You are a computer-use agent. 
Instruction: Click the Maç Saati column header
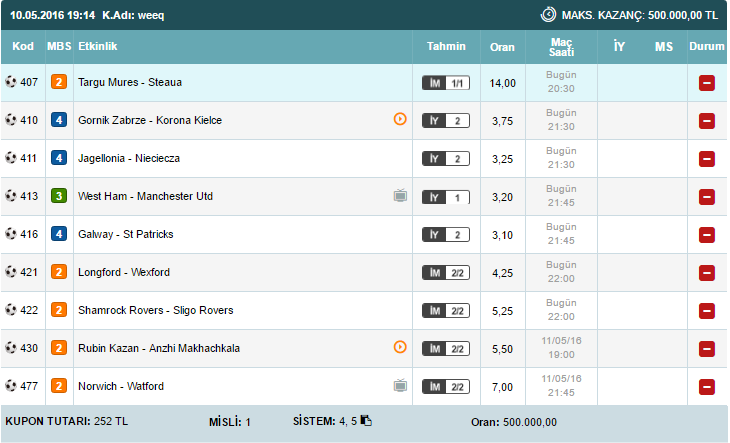(561, 47)
